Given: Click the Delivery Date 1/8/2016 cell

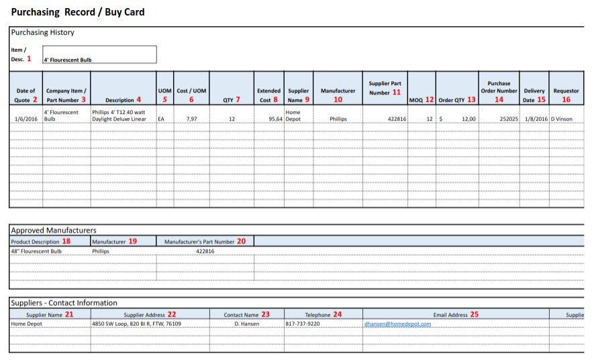Looking at the screenshot, I should (x=534, y=119).
